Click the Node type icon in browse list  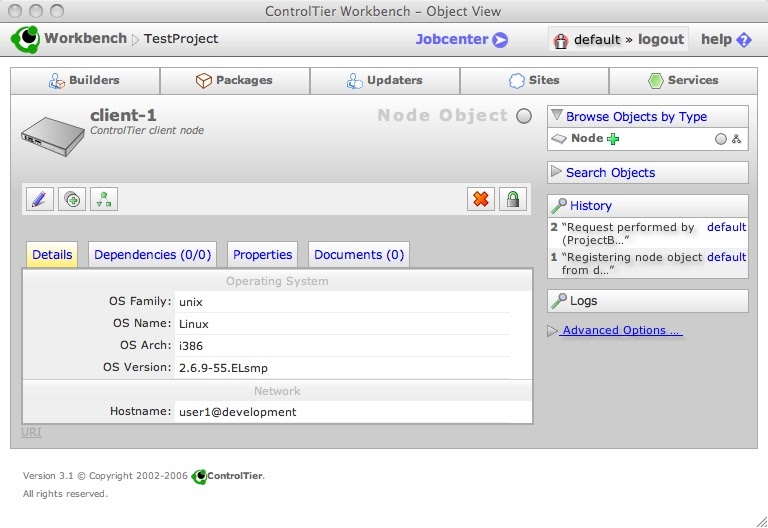click(559, 139)
